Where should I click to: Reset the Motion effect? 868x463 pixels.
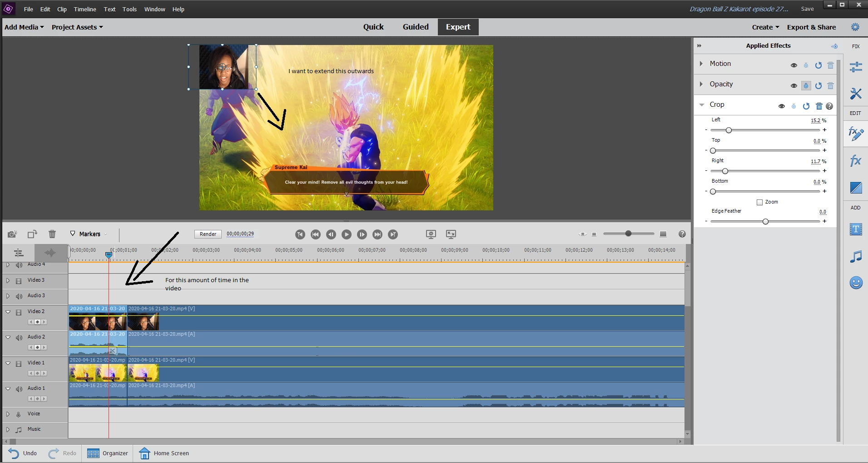click(x=818, y=65)
